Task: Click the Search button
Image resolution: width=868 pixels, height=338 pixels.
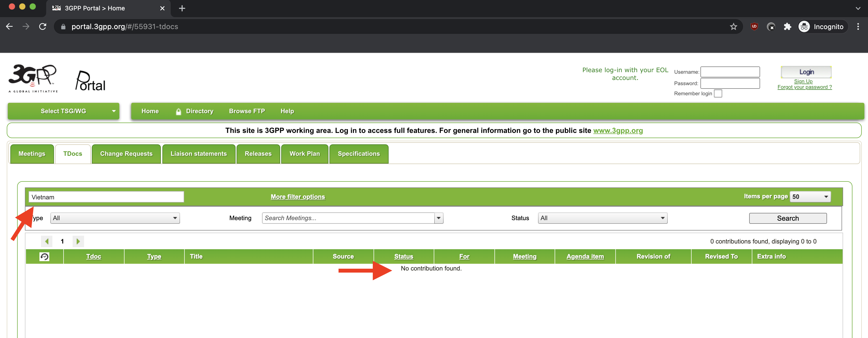Action: (788, 218)
